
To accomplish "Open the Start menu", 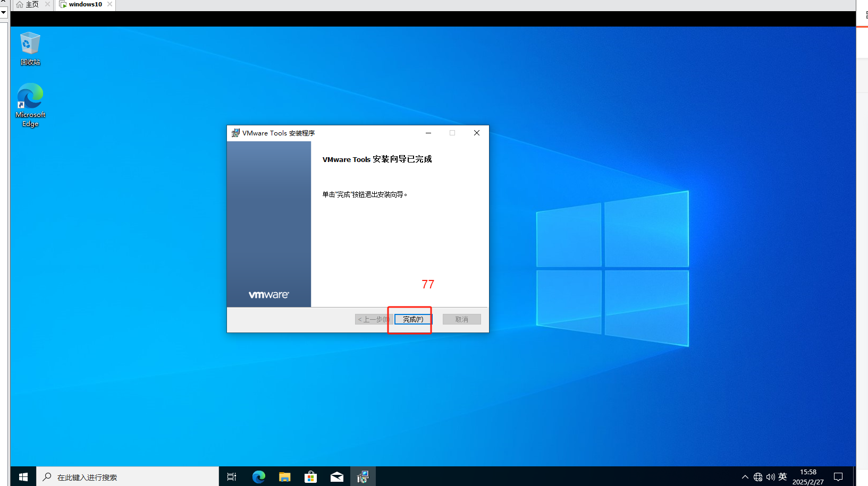I will coord(23,476).
